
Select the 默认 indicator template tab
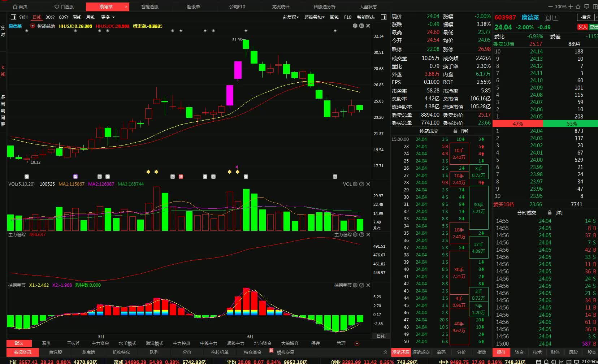tap(19, 343)
